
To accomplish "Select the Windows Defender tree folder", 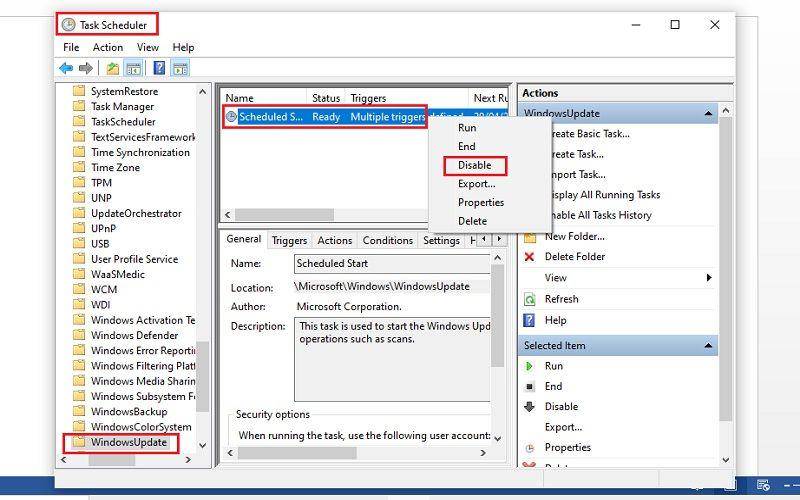I will click(135, 335).
